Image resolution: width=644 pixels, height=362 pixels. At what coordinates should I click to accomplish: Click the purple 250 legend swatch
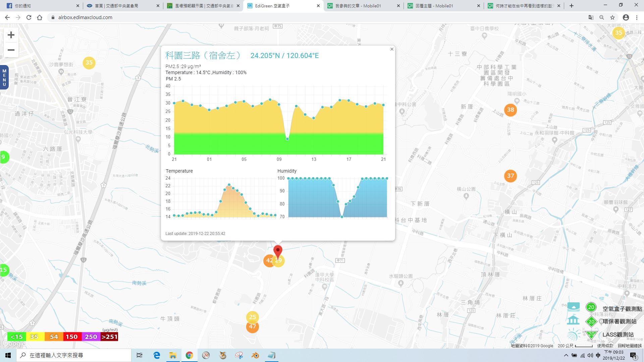(91, 337)
